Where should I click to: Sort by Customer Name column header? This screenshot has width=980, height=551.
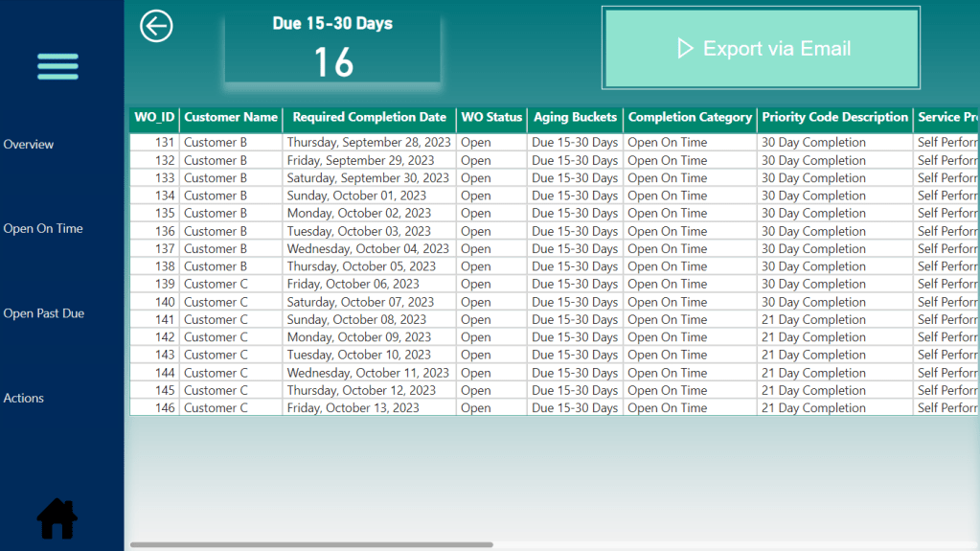pyautogui.click(x=231, y=118)
